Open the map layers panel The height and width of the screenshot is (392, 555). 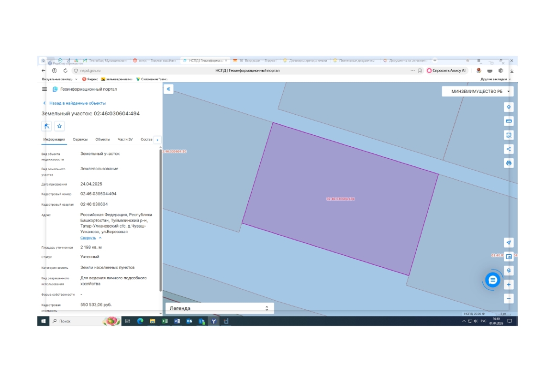click(509, 107)
